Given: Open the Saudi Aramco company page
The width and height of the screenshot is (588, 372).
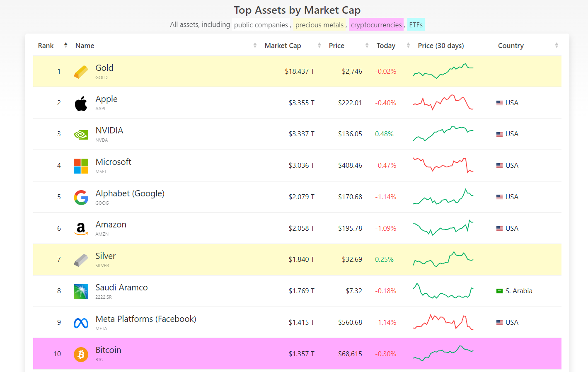Looking at the screenshot, I should click(x=122, y=287).
